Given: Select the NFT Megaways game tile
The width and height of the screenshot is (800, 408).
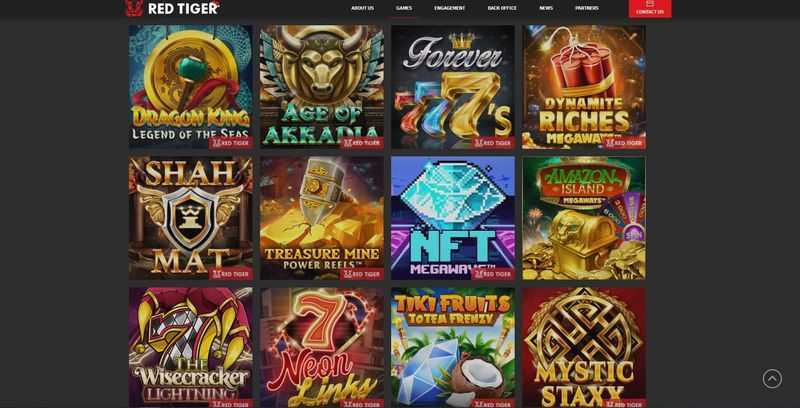Looking at the screenshot, I should 453,218.
